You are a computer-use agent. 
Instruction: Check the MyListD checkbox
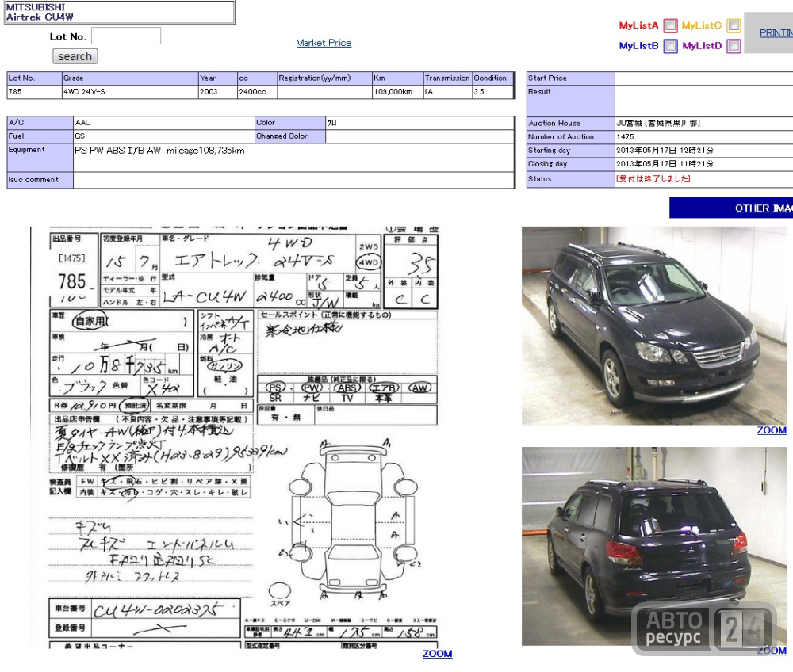tap(734, 46)
